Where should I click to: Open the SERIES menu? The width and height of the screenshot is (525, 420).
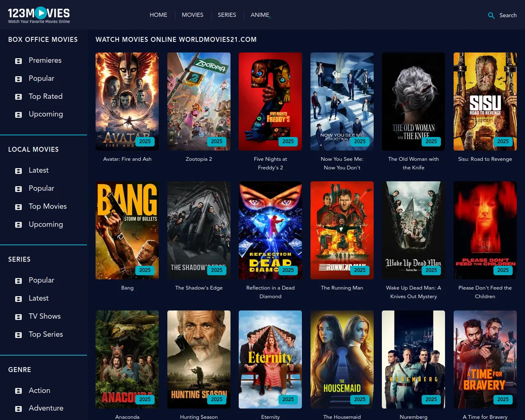[227, 15]
